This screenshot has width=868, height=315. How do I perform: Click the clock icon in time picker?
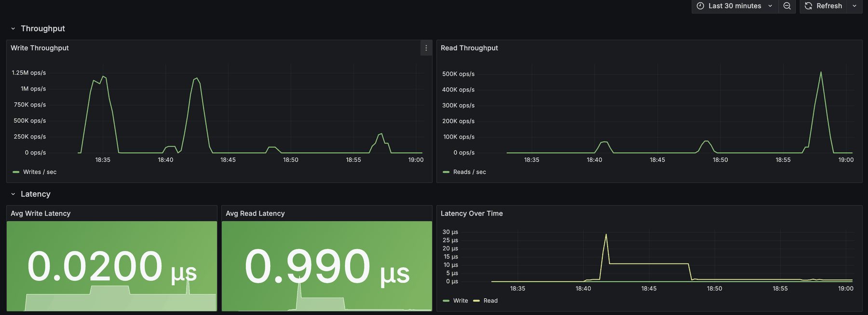[700, 6]
